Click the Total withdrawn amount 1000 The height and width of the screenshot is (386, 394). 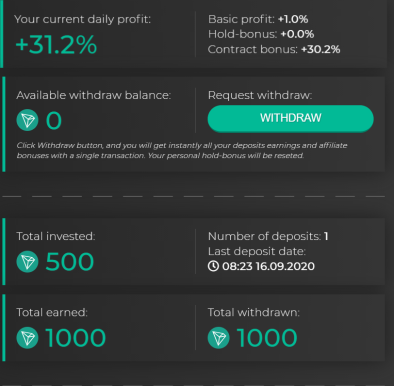267,338
